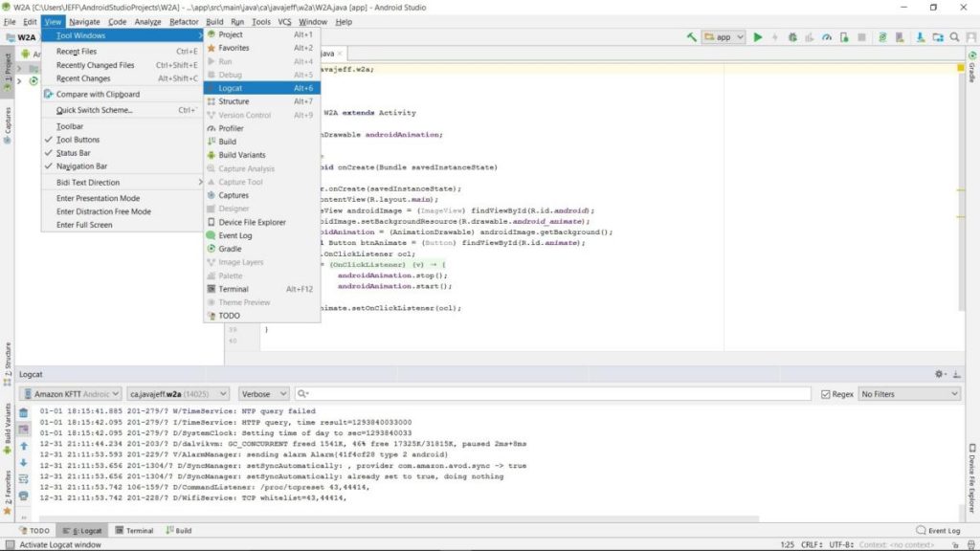
Task: Run the app with the green play icon
Action: coord(758,37)
